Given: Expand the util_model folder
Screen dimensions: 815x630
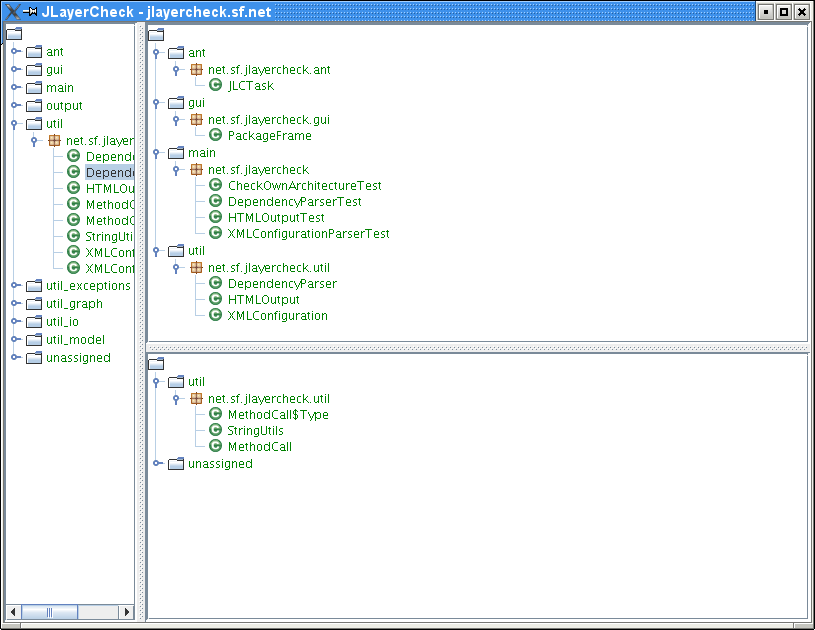Looking at the screenshot, I should [15, 339].
